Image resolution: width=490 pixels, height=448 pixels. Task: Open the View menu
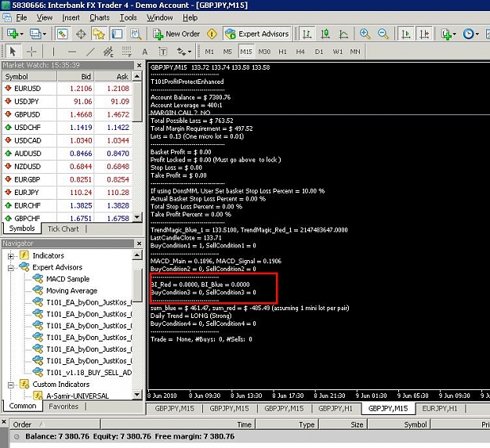pos(45,18)
